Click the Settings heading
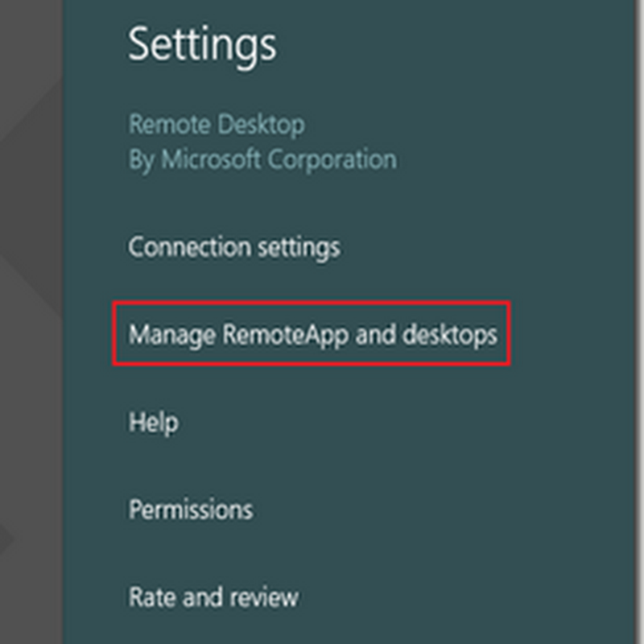 point(202,44)
